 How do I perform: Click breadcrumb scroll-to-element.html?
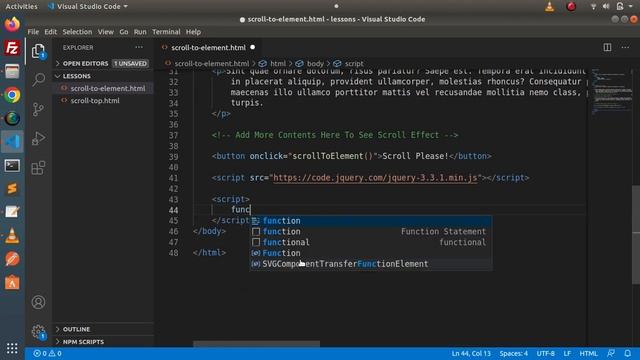(211, 64)
